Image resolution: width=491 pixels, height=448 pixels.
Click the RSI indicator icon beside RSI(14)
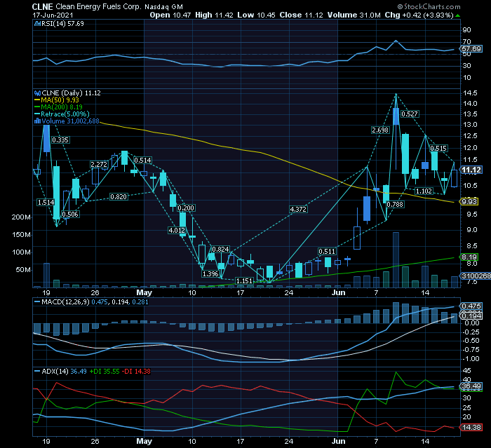[38, 23]
